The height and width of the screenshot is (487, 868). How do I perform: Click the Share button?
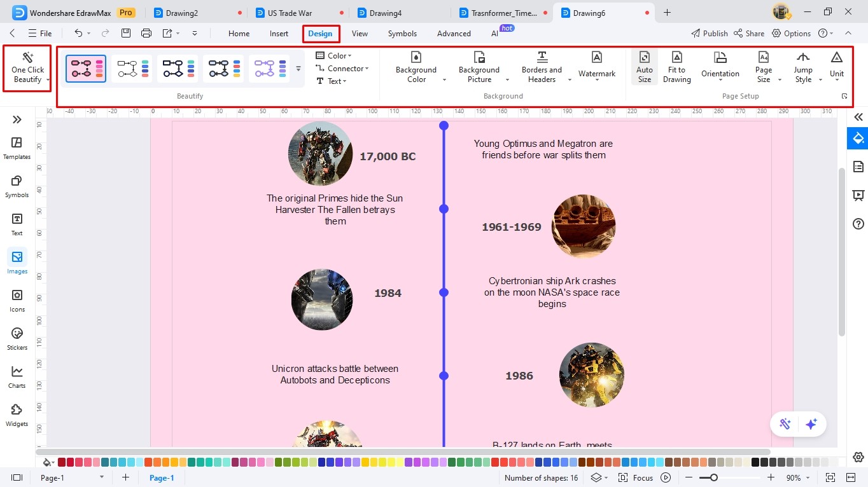tap(749, 33)
